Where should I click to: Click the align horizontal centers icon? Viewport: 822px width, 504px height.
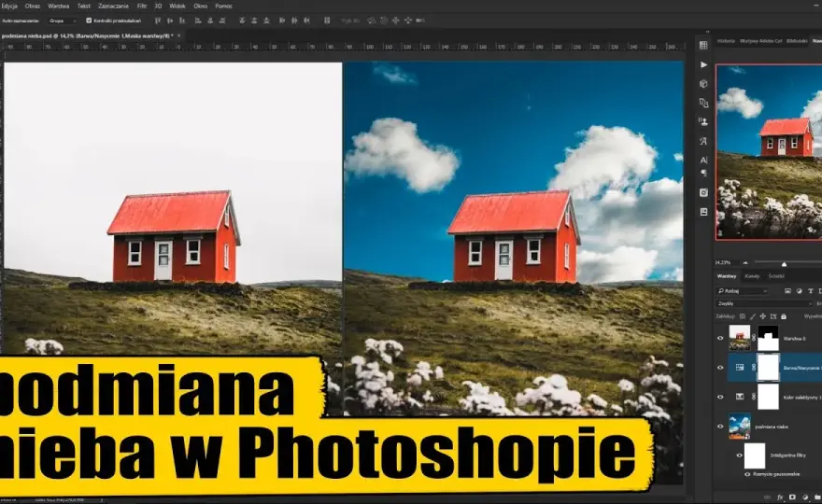pyautogui.click(x=210, y=21)
